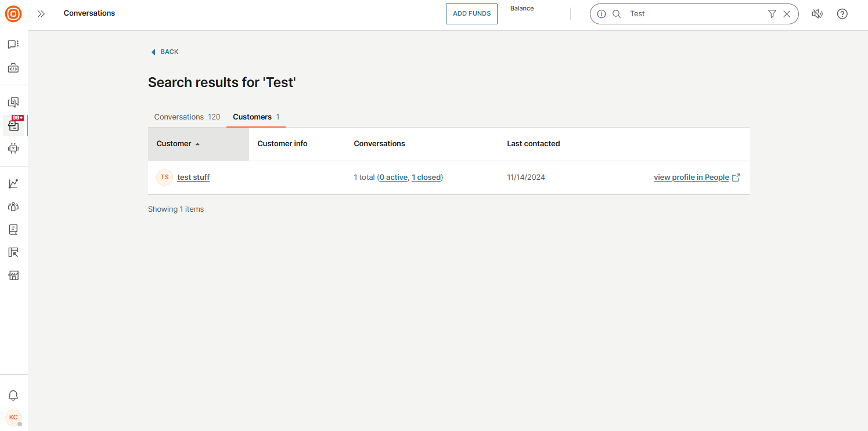Open the chat messages sidebar icon

[x=13, y=44]
